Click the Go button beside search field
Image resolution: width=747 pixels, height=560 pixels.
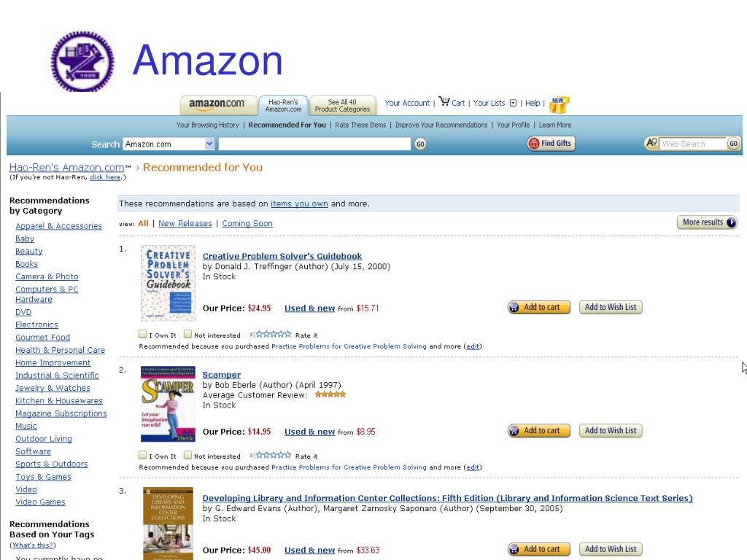coord(420,144)
